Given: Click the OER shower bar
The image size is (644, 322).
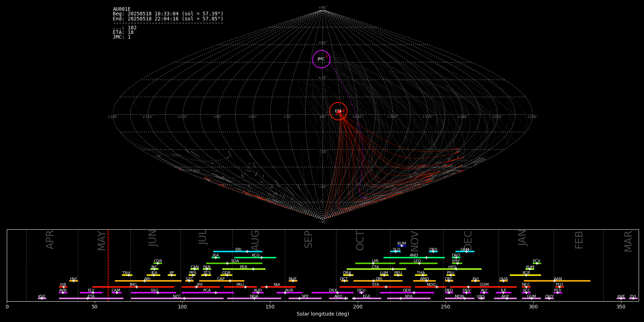Looking at the screenshot, I should [x=407, y=293].
